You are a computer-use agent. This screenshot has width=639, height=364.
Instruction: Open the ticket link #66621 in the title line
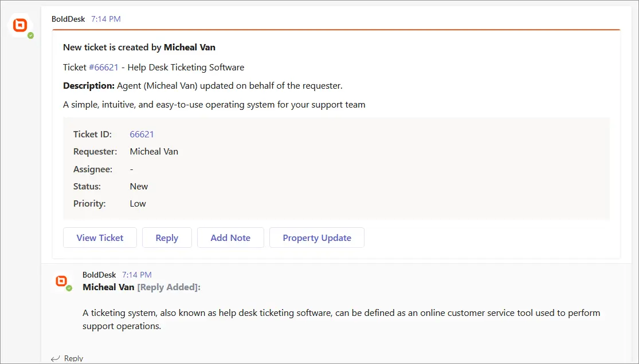(104, 67)
